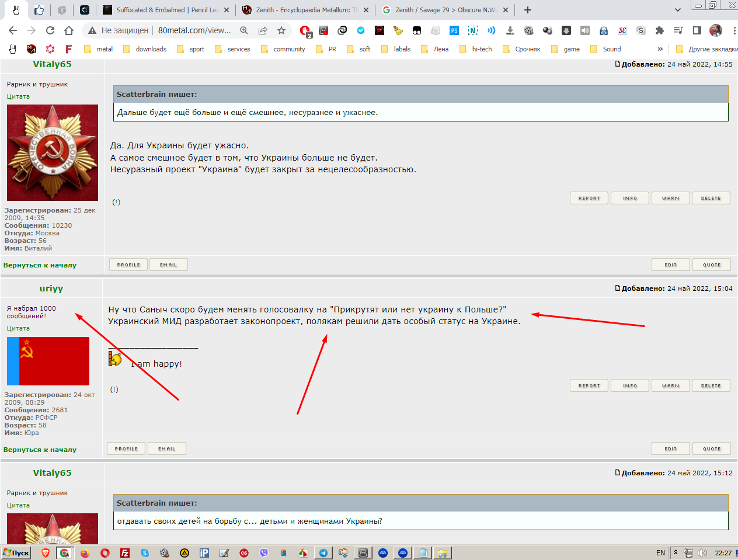Open the blue checkmark extension icon

tap(361, 30)
